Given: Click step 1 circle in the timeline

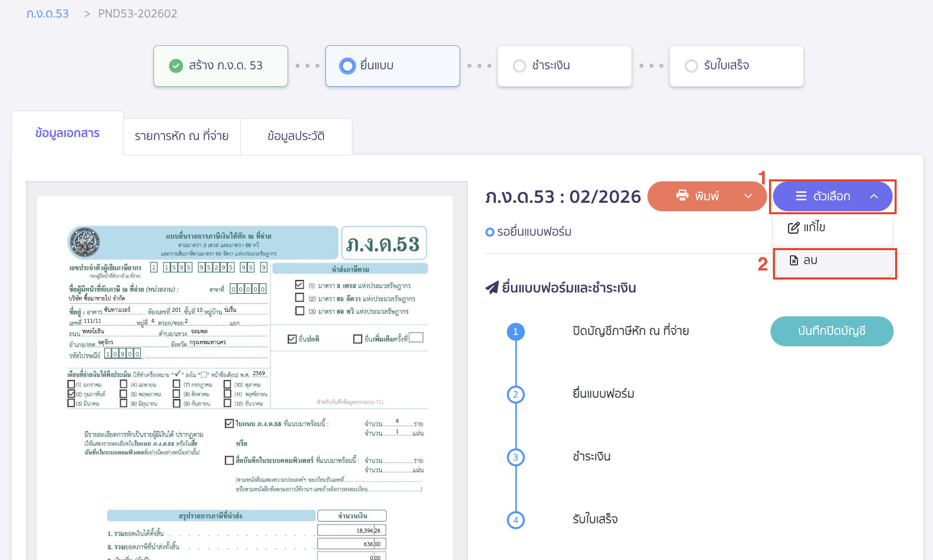Looking at the screenshot, I should click(515, 332).
